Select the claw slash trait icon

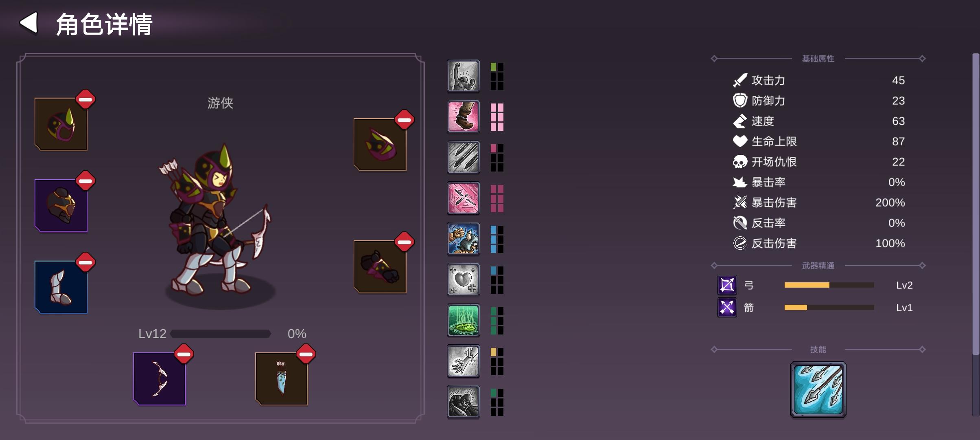(463, 157)
